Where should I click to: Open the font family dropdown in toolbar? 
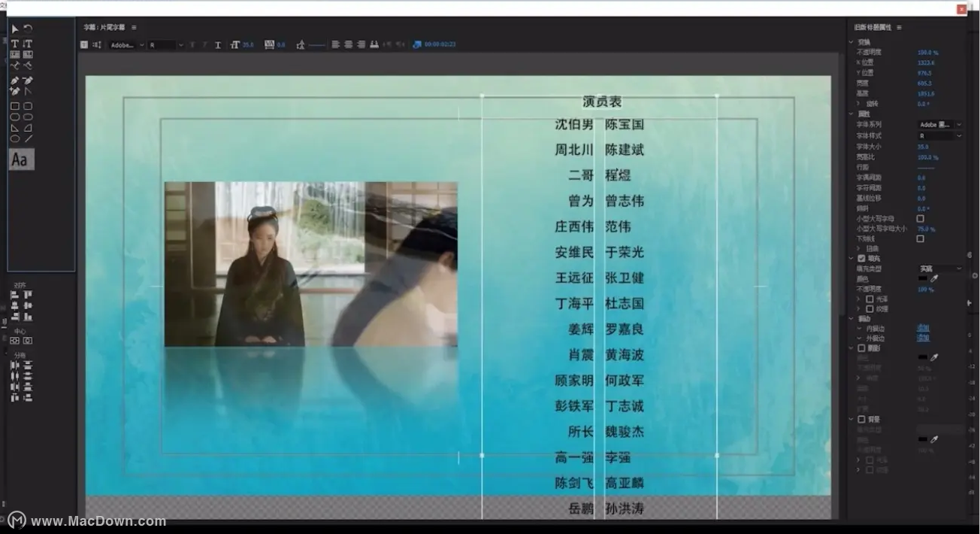coord(126,45)
